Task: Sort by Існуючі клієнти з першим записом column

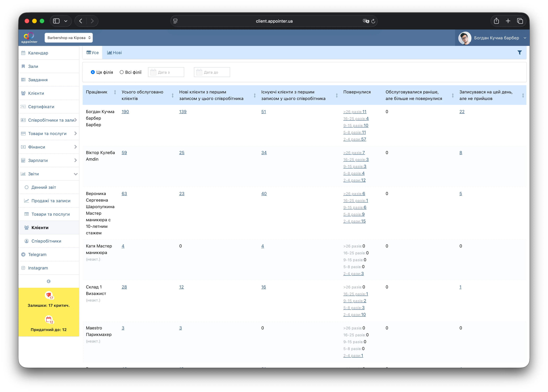Action: (x=337, y=95)
